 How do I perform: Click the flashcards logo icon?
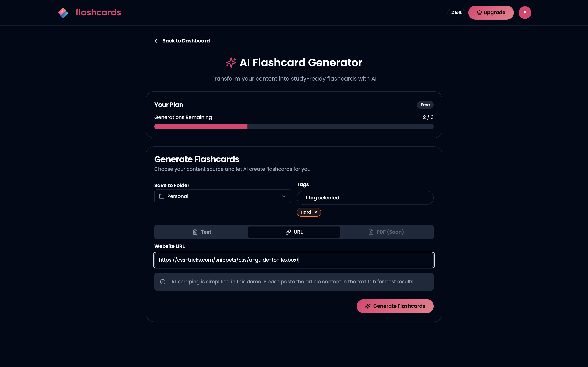point(63,13)
